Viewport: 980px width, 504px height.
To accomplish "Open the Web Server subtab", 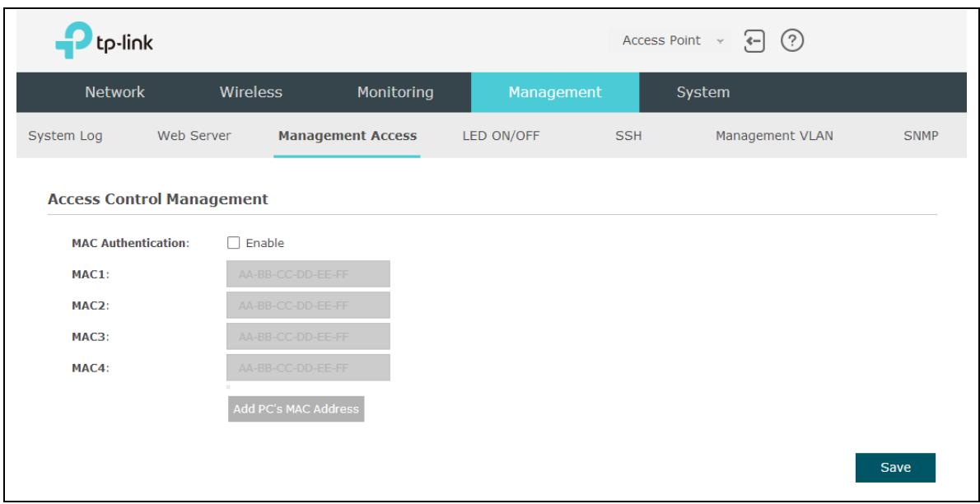I will [x=194, y=136].
